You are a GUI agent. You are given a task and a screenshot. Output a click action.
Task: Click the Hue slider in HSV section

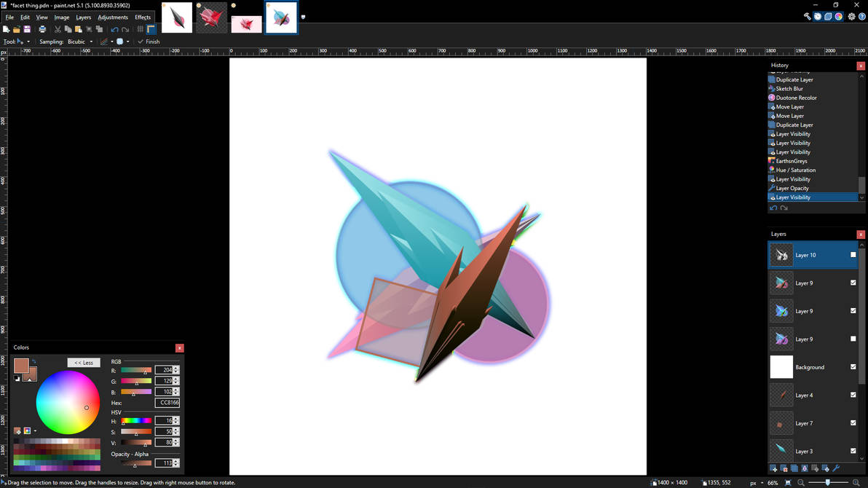pyautogui.click(x=136, y=421)
